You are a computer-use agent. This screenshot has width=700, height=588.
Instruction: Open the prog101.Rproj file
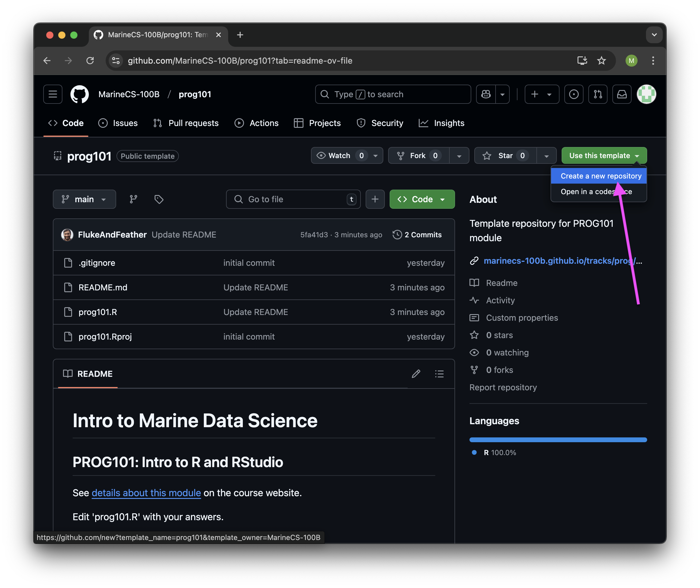(x=105, y=337)
